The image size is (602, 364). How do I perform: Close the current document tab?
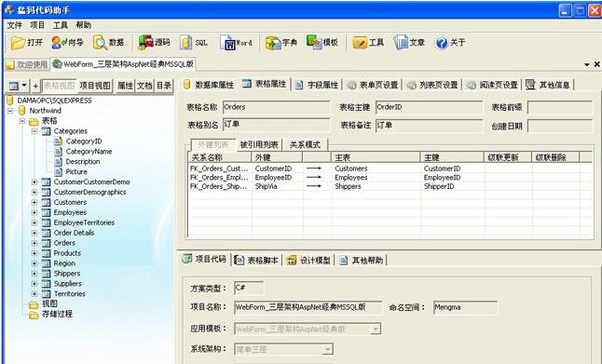(597, 64)
